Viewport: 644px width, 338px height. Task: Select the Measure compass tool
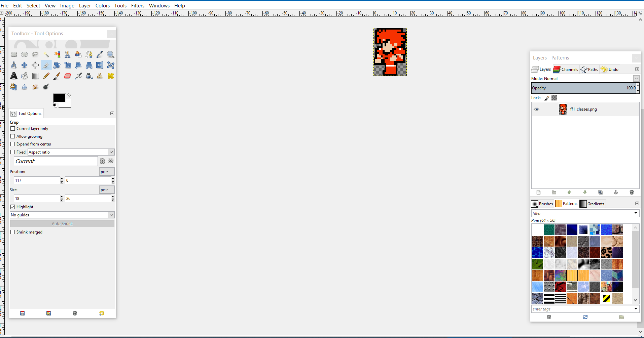point(14,65)
